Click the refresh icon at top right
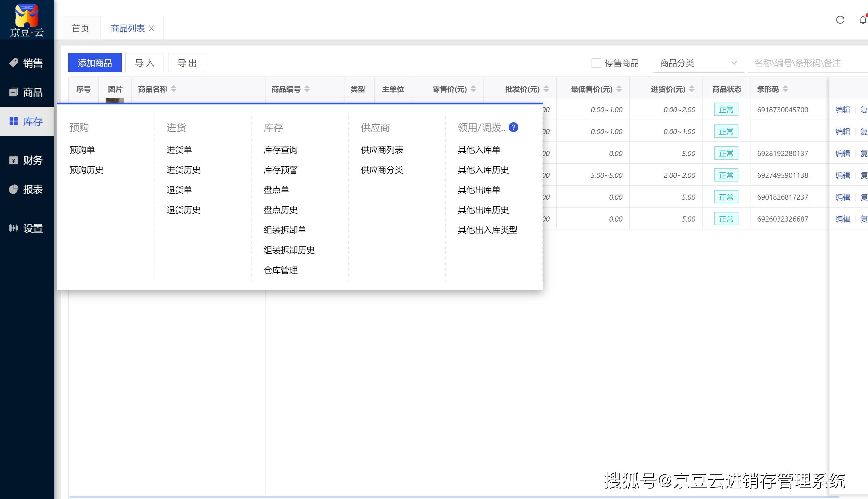The height and width of the screenshot is (499, 868). (x=840, y=20)
